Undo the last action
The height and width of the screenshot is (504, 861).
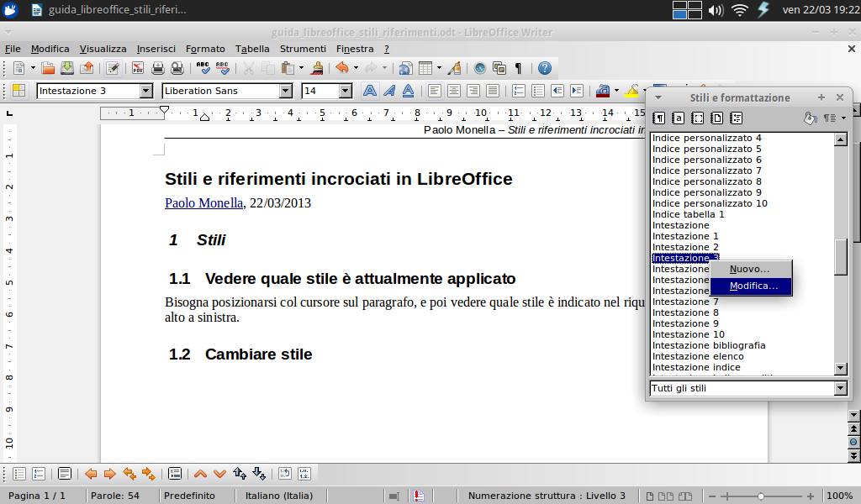[x=342, y=68]
